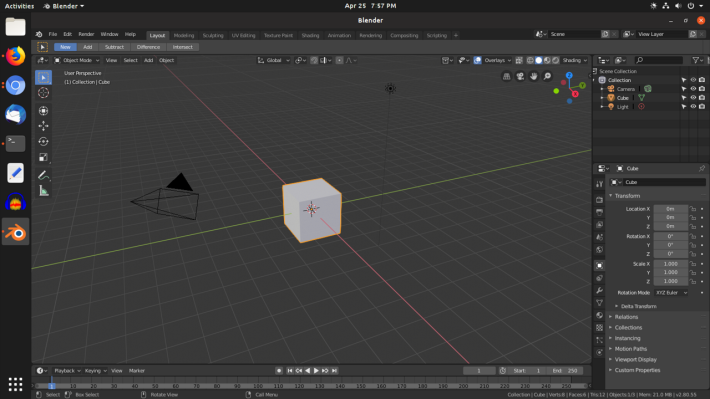Open Firefox from the dock
Image resolution: width=710 pixels, height=399 pixels.
click(15, 56)
